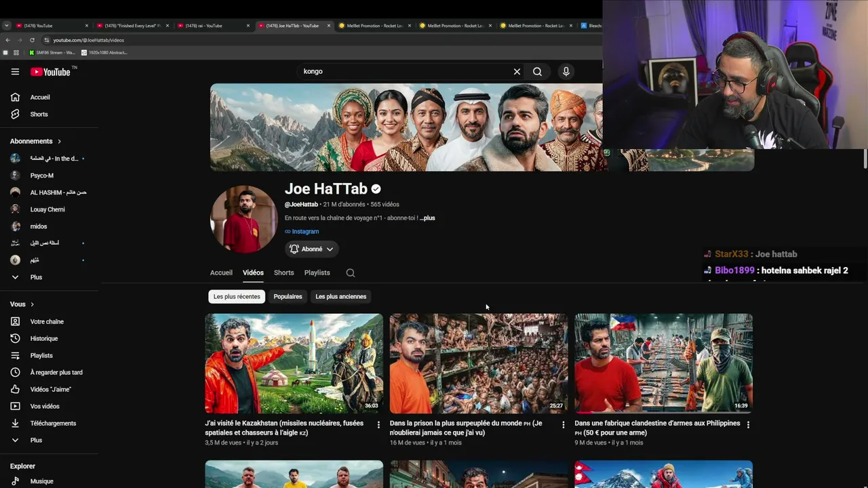
Task: Open the YouTube hamburger guide menu
Action: [15, 71]
